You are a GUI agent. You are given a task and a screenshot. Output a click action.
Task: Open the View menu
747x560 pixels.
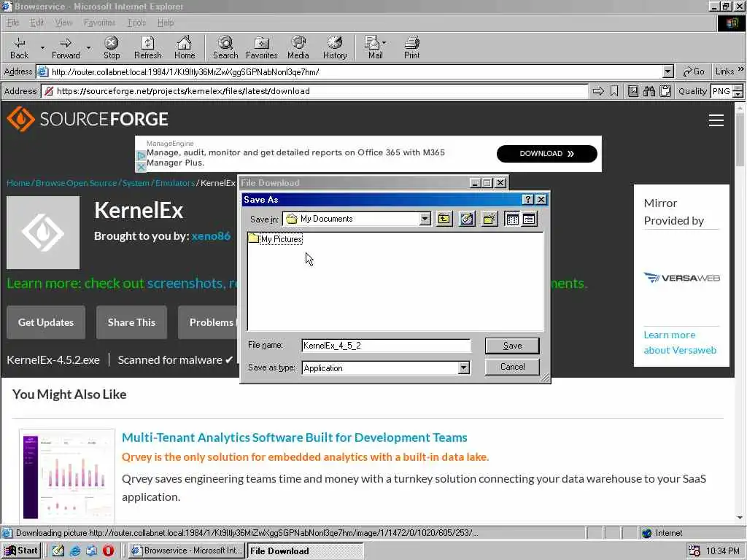63,23
